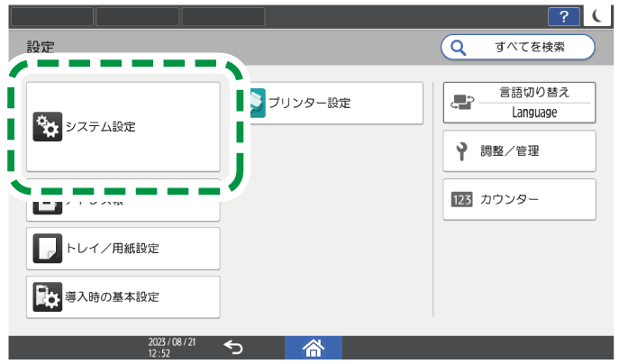Click the wrench icon beside 調整/管理
The image size is (619, 364).
coord(461,151)
